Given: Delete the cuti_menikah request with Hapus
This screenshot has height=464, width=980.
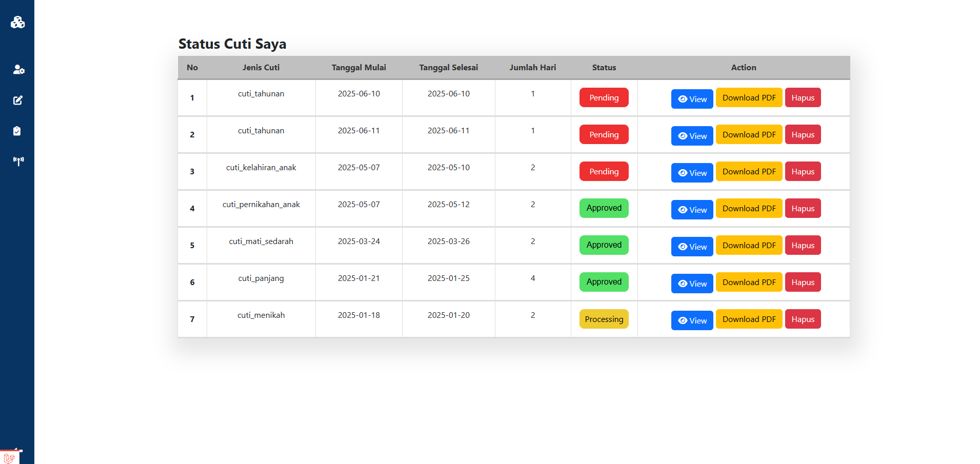Looking at the screenshot, I should point(803,319).
